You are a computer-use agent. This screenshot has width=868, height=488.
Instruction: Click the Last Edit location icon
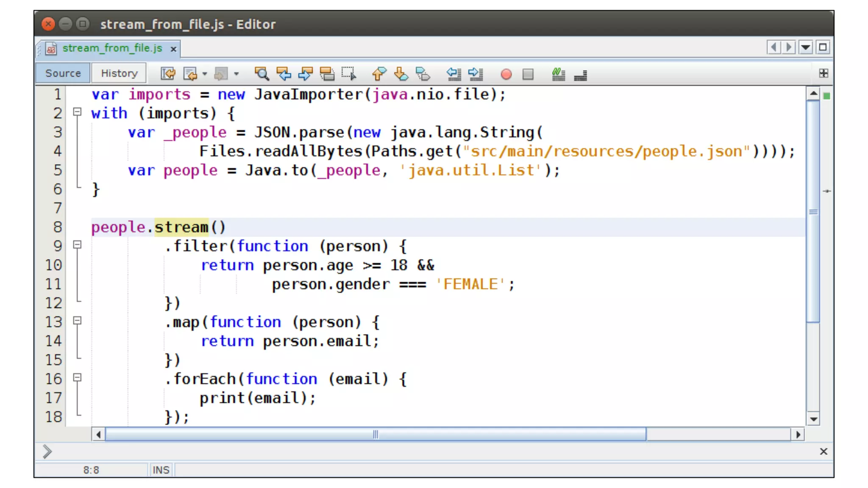pos(168,74)
